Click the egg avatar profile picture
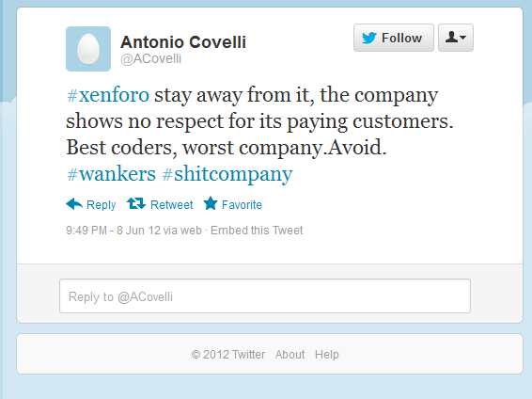This screenshot has height=399, width=532. pyautogui.click(x=88, y=49)
